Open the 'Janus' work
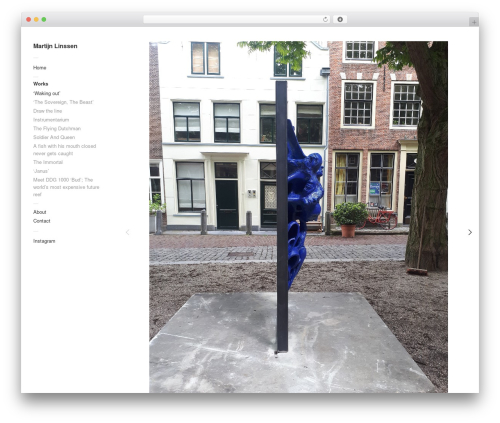The width and height of the screenshot is (500, 423). tap(41, 171)
